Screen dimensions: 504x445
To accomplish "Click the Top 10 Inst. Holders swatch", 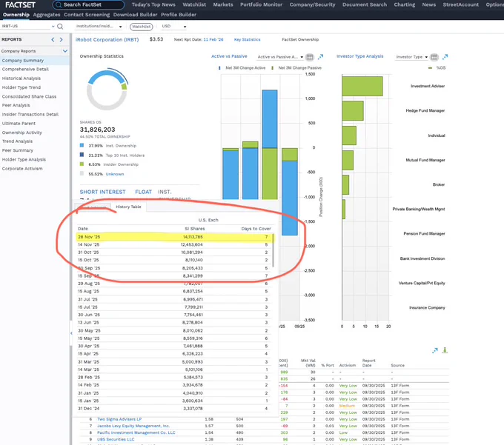I will coord(82,155).
